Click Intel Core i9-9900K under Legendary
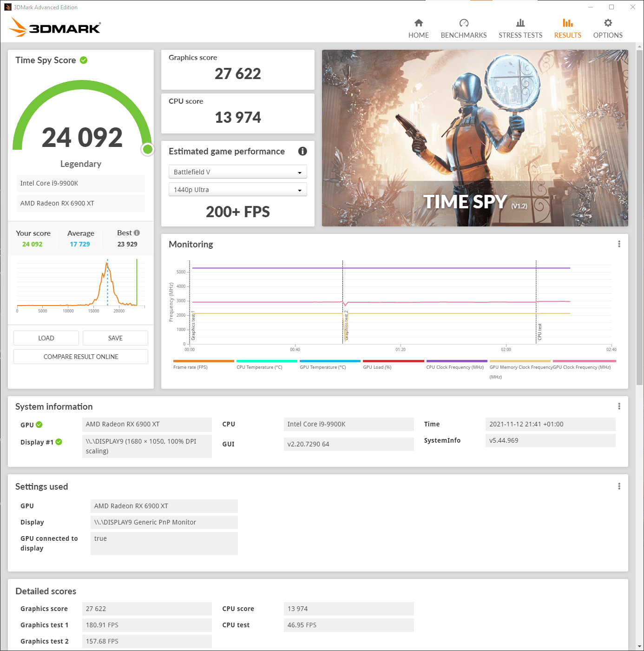 pyautogui.click(x=81, y=183)
